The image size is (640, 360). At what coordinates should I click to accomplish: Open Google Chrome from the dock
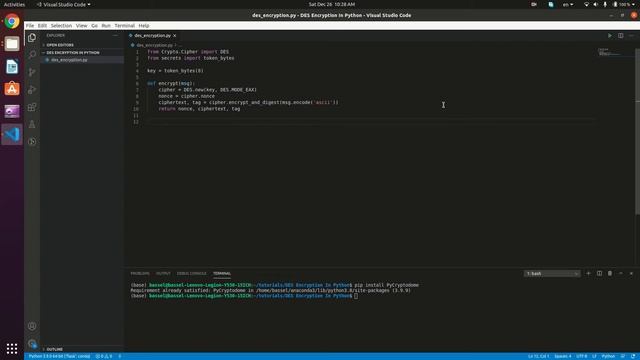coord(12,21)
